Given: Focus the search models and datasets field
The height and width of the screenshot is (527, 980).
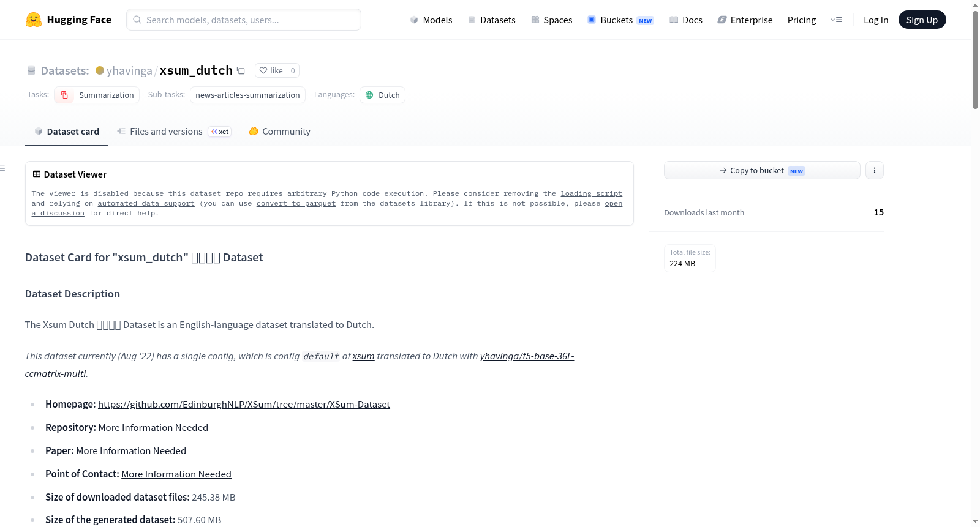Looking at the screenshot, I should (244, 20).
